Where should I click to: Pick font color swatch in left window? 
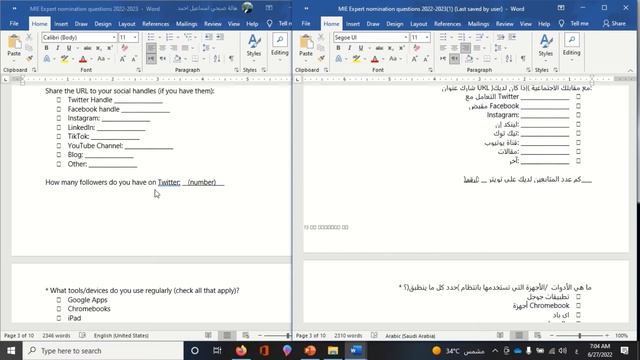[83, 59]
